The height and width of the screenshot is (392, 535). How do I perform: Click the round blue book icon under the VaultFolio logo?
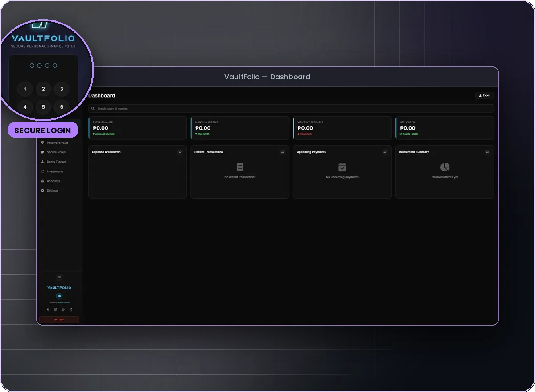pyautogui.click(x=59, y=296)
